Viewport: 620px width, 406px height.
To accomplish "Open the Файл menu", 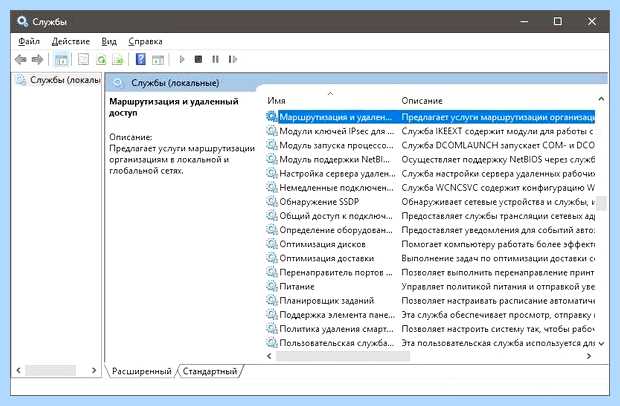I will [x=29, y=41].
